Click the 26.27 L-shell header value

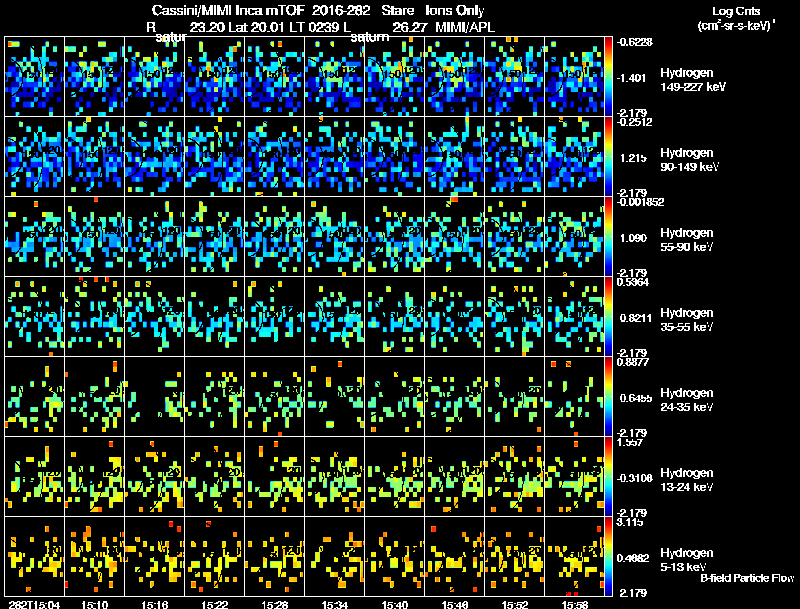(x=410, y=27)
